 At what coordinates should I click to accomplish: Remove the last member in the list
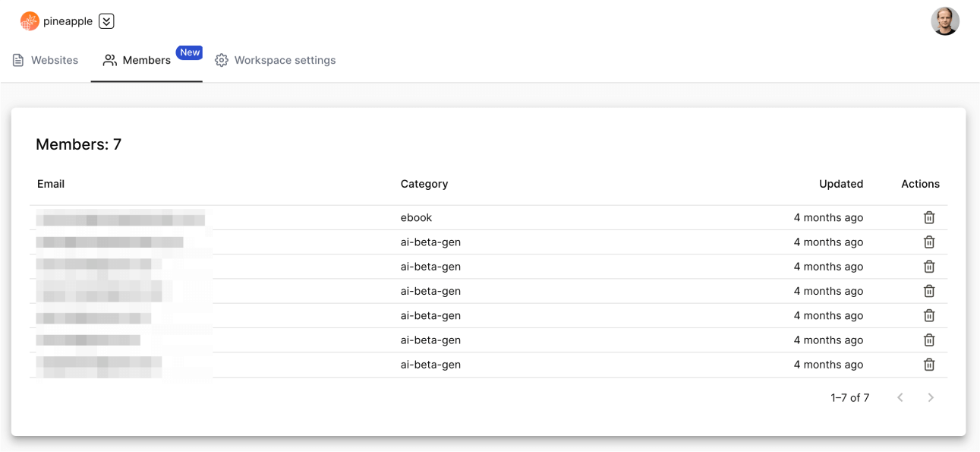click(x=928, y=365)
